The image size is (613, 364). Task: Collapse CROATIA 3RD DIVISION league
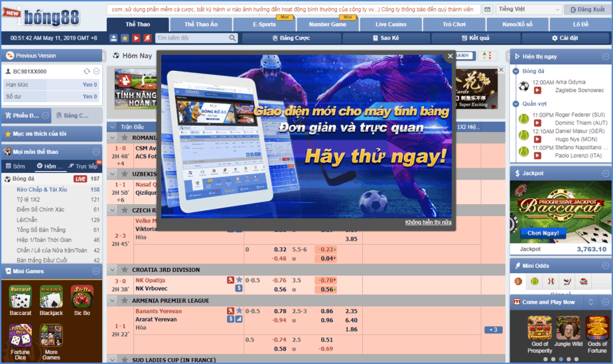pyautogui.click(x=113, y=270)
